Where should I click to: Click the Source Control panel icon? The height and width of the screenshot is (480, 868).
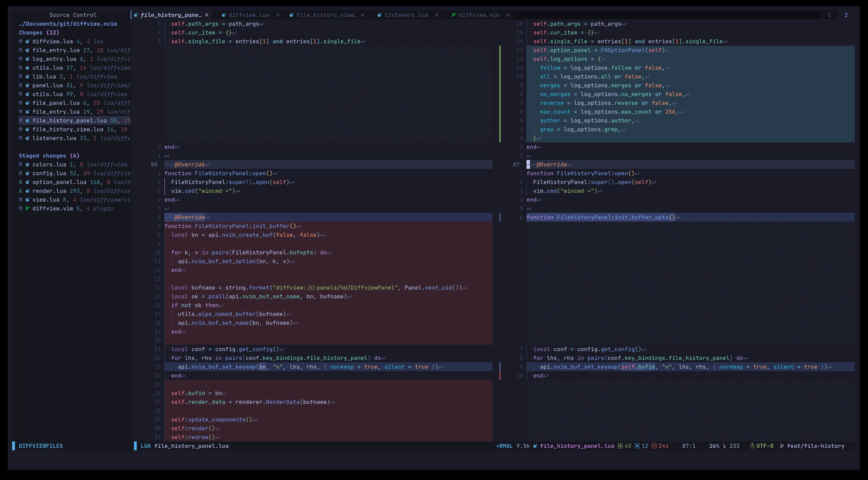click(73, 14)
